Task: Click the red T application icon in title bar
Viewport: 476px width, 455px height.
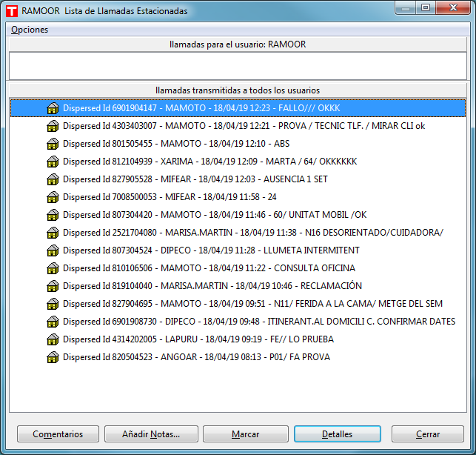Action: [x=11, y=11]
